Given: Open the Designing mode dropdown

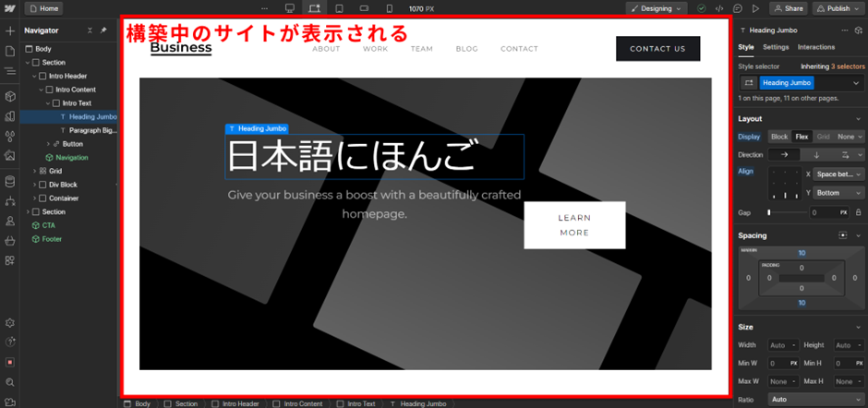Looking at the screenshot, I should (657, 8).
